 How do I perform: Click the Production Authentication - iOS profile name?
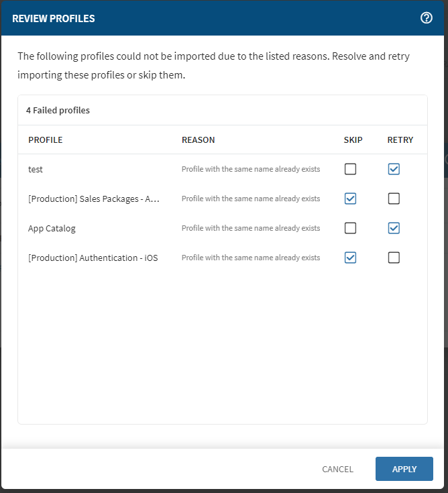[x=93, y=258]
